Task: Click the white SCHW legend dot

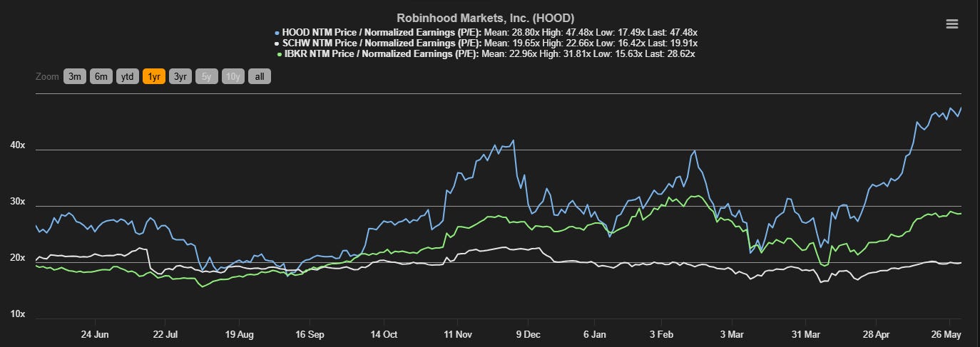Action: 275,43
